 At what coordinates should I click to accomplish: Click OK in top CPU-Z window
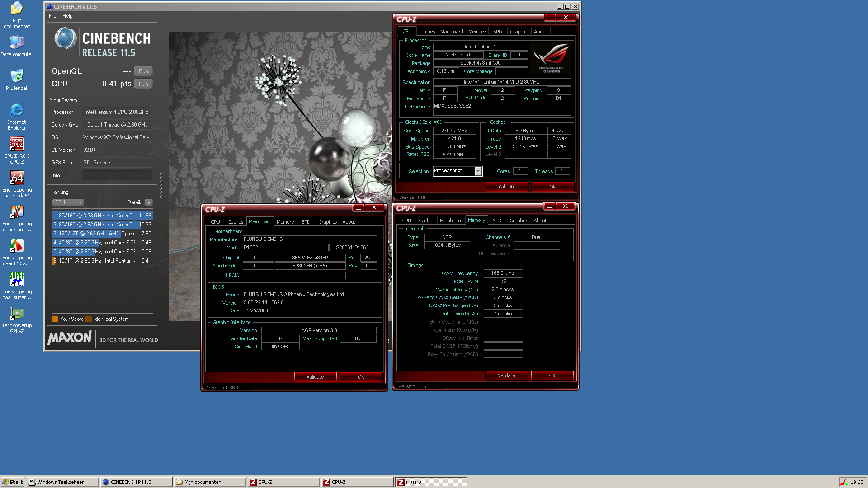coord(552,187)
